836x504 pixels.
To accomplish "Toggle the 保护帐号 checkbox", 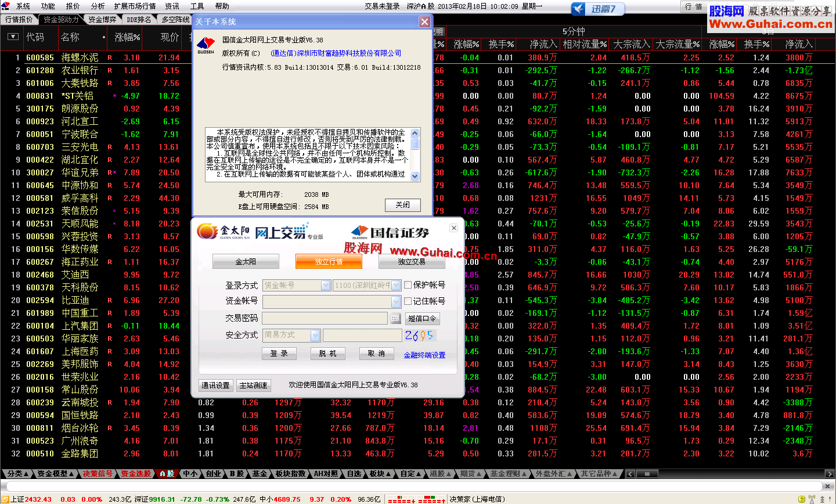I will (408, 285).
